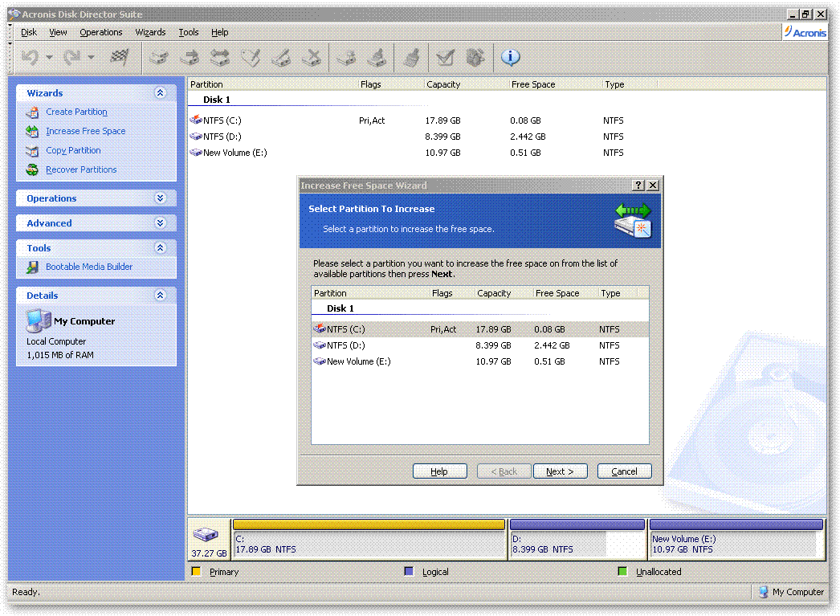
Task: Click the Increase Free Space wizard link
Action: 86,131
